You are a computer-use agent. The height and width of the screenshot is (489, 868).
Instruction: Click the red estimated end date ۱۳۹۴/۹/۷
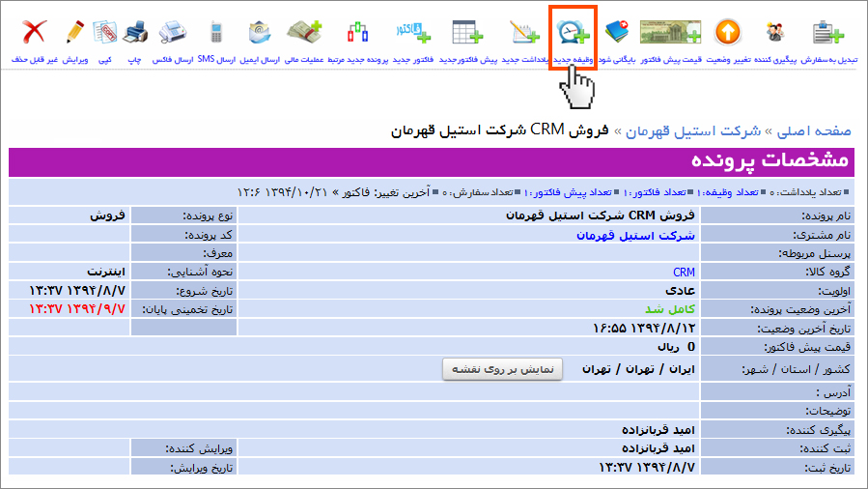[x=77, y=309]
